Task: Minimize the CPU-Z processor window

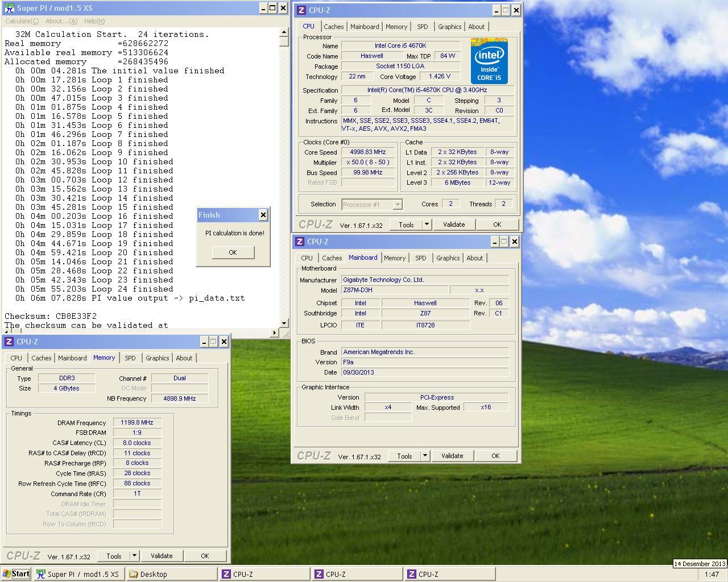Action: coord(497,10)
